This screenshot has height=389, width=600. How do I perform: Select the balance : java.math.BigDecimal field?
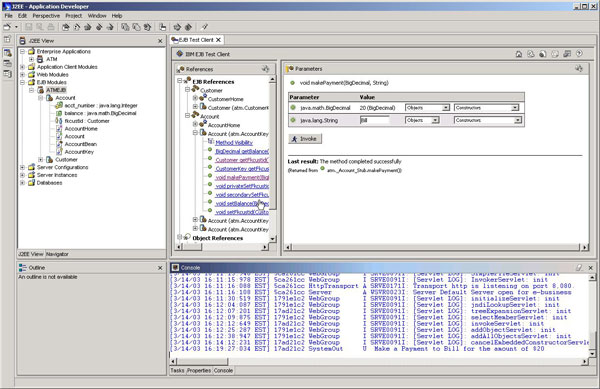[x=100, y=113]
